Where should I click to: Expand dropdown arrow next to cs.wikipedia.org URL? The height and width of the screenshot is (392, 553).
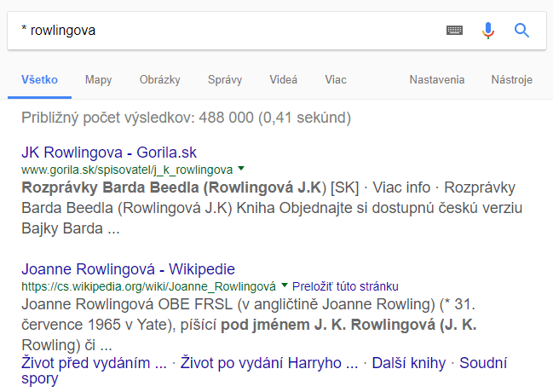[x=285, y=285]
